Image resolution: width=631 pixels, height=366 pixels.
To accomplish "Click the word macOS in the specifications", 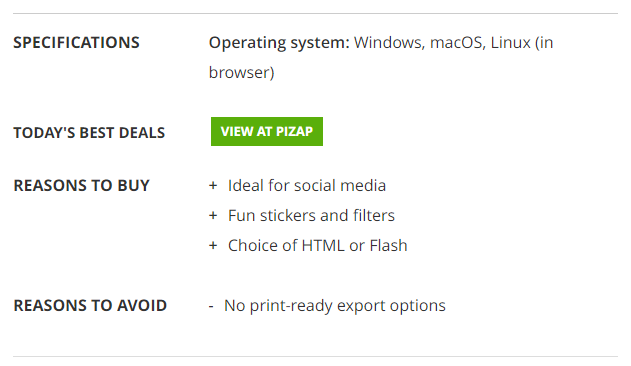I will tap(458, 43).
